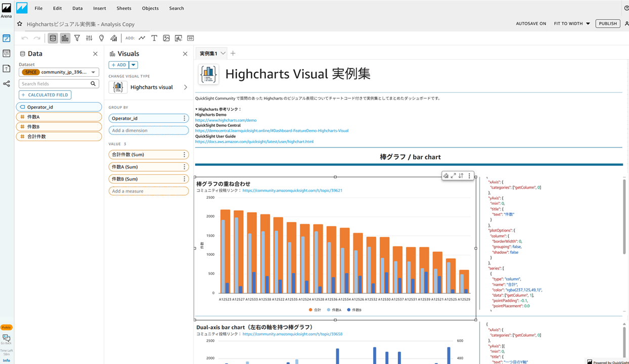
Task: Open the embed code icon in left sidebar
Action: point(7,54)
